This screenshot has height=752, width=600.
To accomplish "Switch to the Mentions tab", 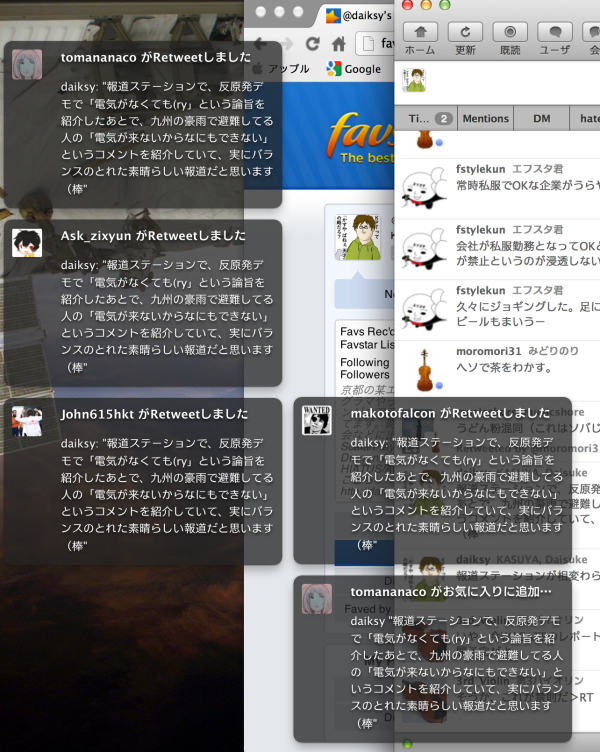I will coord(485,118).
